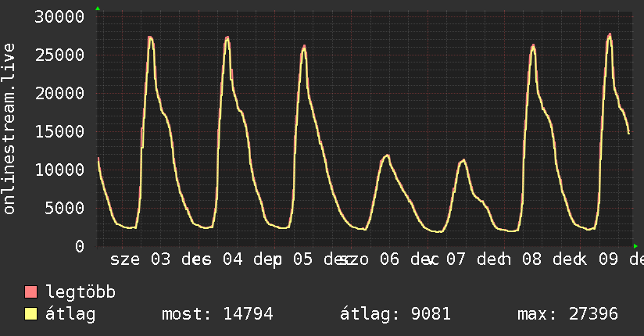Image resolution: width=644 pixels, height=336 pixels.
Task: Click the 04 date label on x-axis
Action: 232,259
